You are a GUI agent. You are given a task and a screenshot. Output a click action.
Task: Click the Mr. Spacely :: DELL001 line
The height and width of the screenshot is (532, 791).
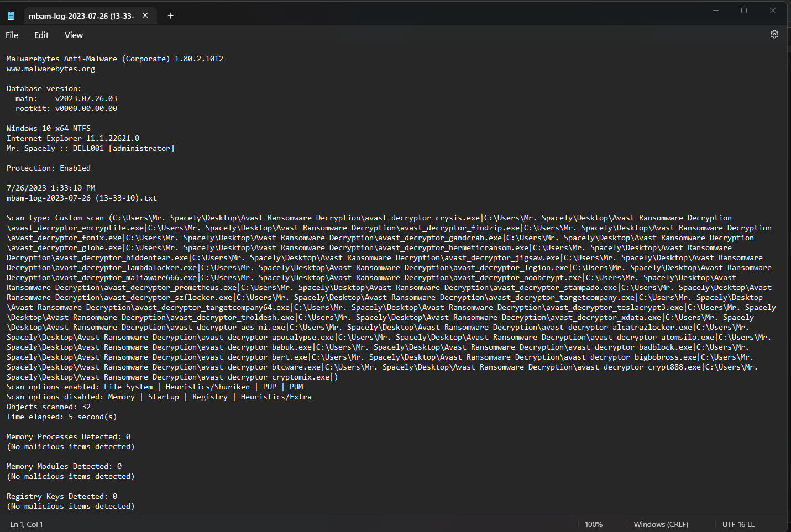point(91,148)
